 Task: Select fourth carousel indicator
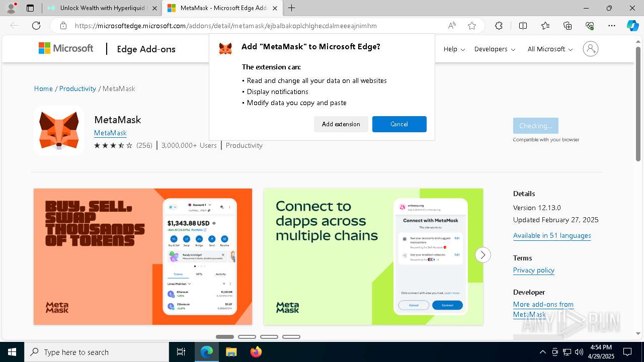[291, 337]
